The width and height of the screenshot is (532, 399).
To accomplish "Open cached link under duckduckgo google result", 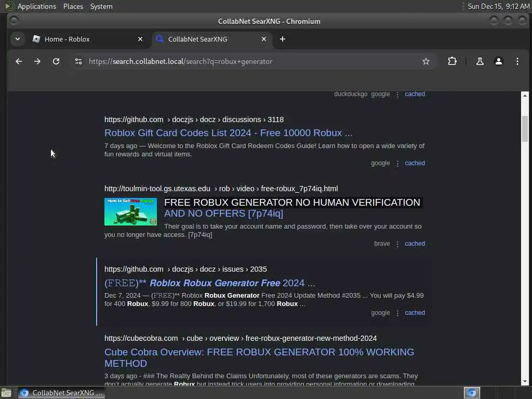I will point(415,94).
